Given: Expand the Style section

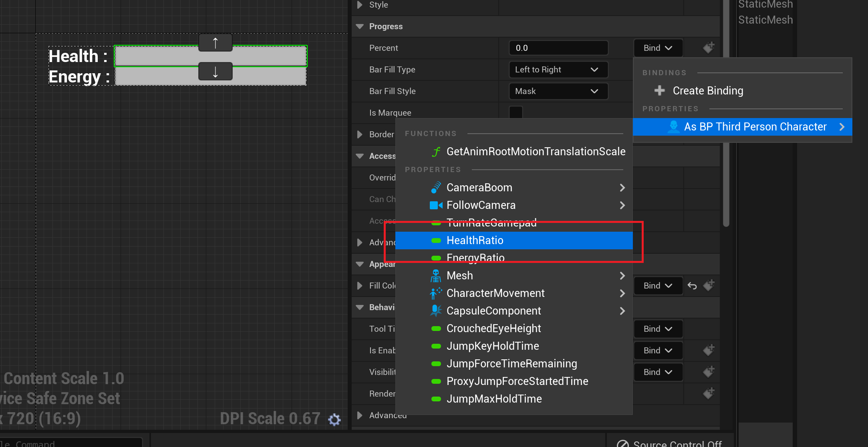Looking at the screenshot, I should [x=360, y=5].
